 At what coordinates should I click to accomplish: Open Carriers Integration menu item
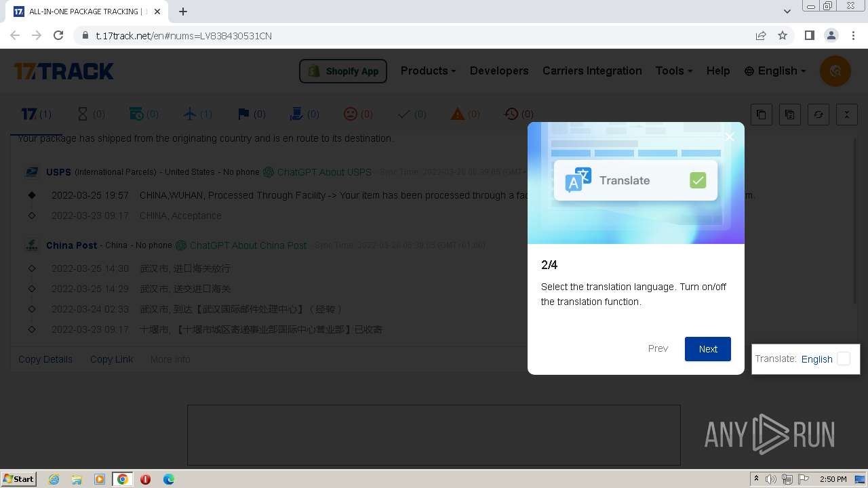pyautogui.click(x=592, y=70)
